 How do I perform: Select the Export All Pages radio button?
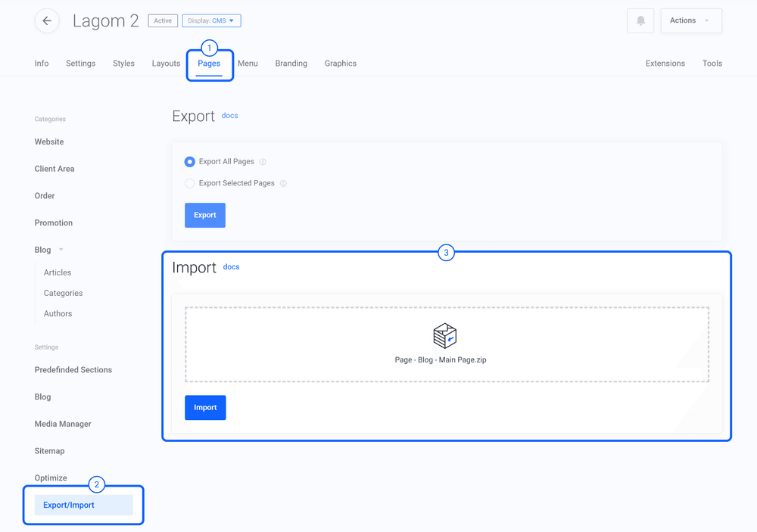point(189,161)
